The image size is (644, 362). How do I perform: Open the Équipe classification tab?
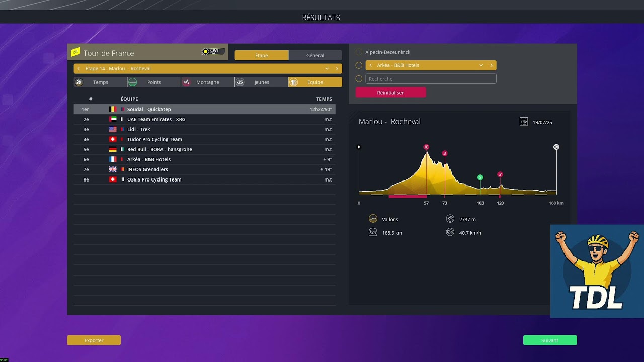click(x=315, y=82)
